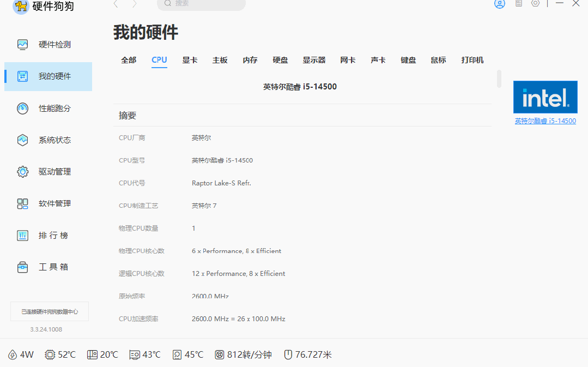The height and width of the screenshot is (367, 588).
Task: Switch to the 内存 tab
Action: point(250,60)
